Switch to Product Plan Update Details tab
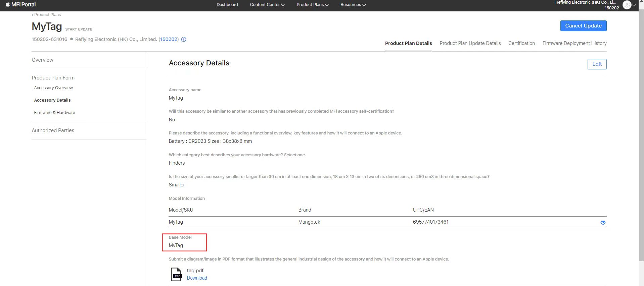 click(470, 43)
